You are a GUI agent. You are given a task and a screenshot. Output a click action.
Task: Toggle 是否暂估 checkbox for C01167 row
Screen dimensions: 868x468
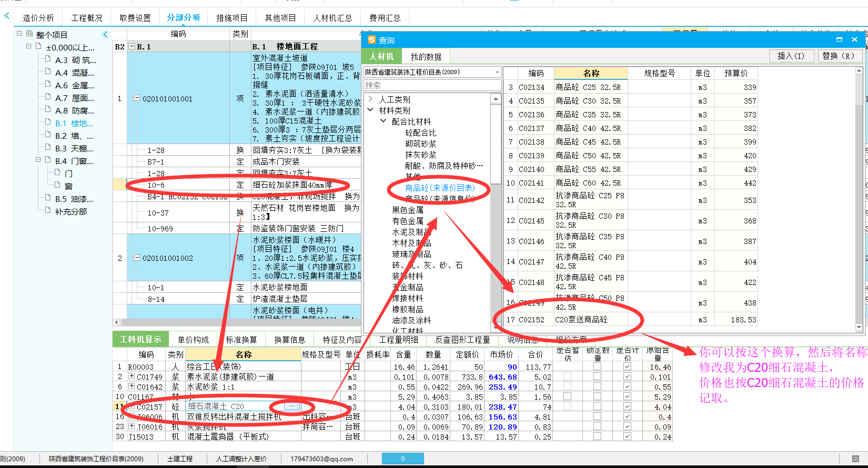[567, 396]
